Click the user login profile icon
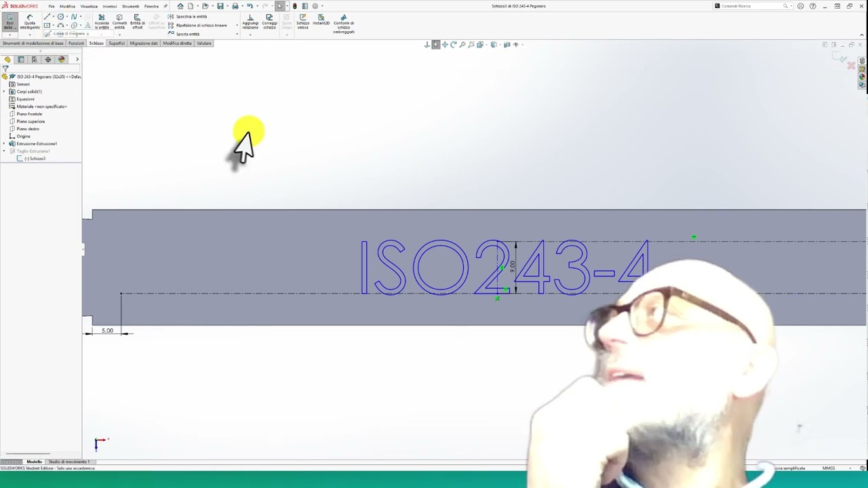Screen dimensions: 868x488 point(801,6)
